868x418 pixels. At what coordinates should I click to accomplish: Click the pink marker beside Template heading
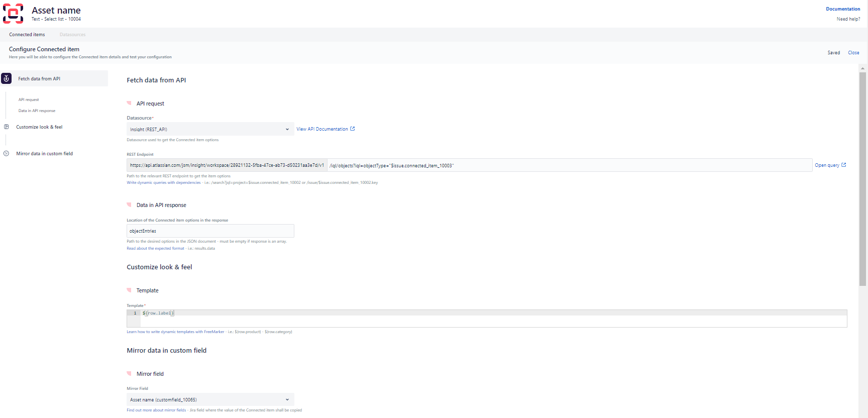(x=129, y=290)
